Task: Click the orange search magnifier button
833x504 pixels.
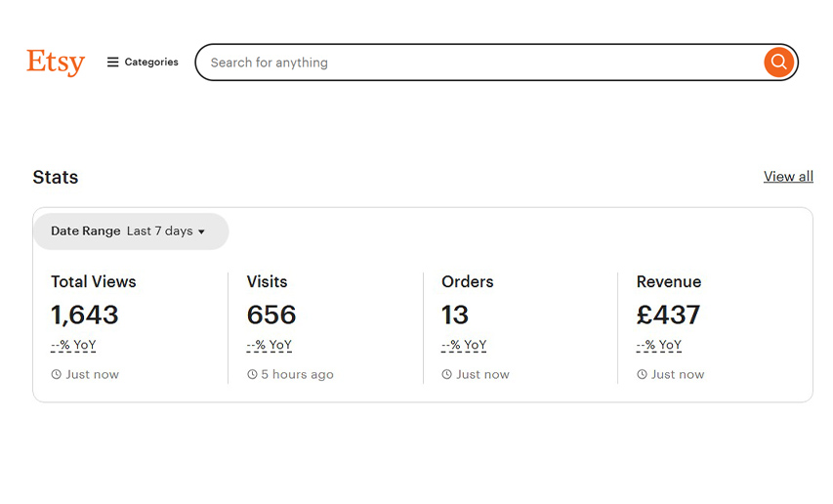Action: click(x=779, y=63)
